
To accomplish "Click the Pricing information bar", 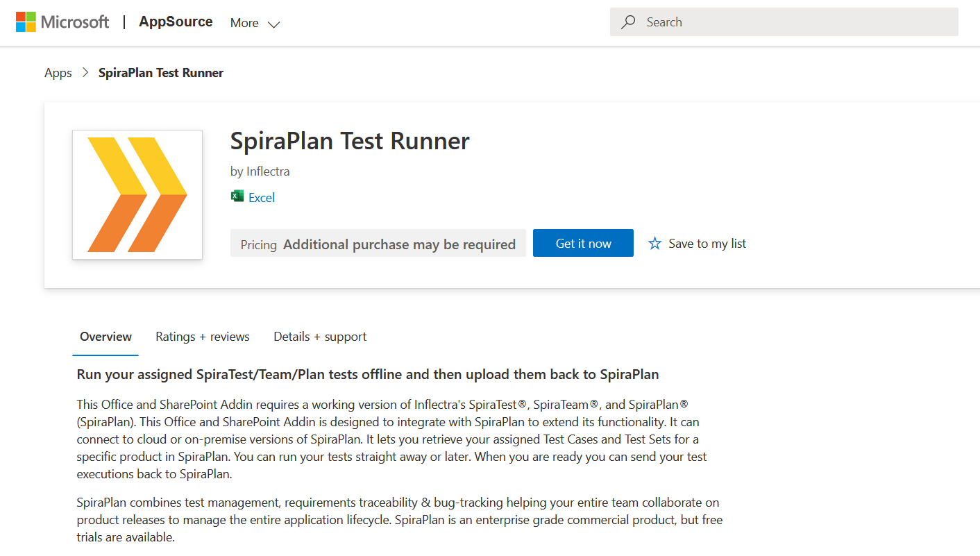I will [378, 243].
